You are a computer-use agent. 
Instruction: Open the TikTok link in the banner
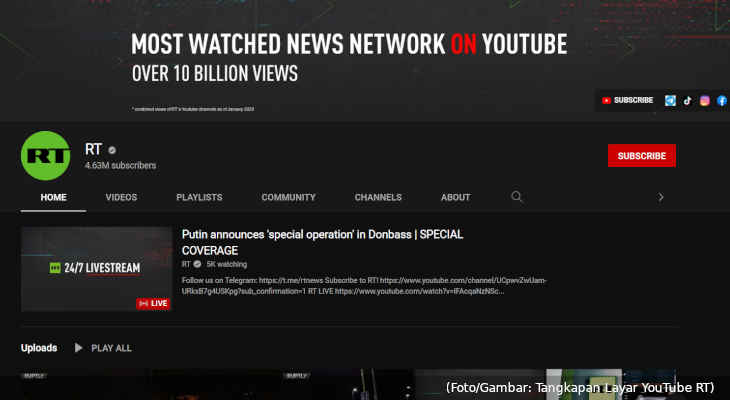click(x=687, y=100)
